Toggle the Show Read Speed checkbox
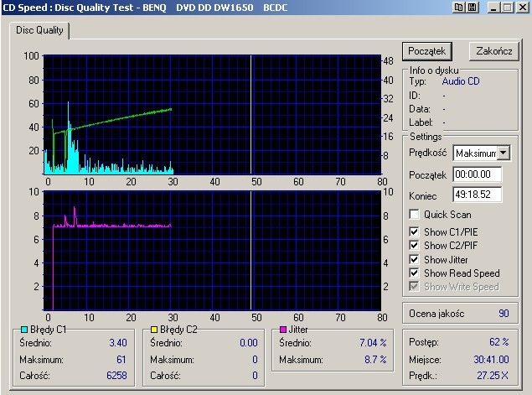Image resolution: width=532 pixels, height=395 pixels. (414, 273)
